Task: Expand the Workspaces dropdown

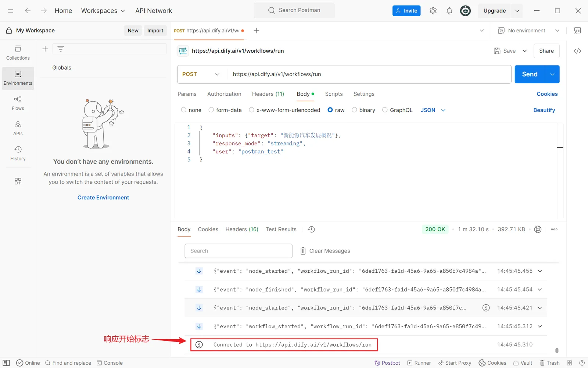Action: point(103,11)
